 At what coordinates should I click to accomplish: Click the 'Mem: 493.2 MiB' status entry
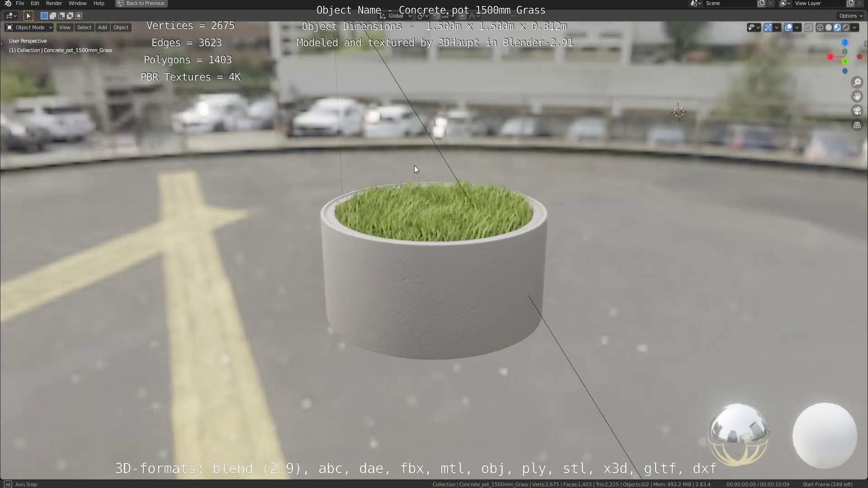[672, 484]
